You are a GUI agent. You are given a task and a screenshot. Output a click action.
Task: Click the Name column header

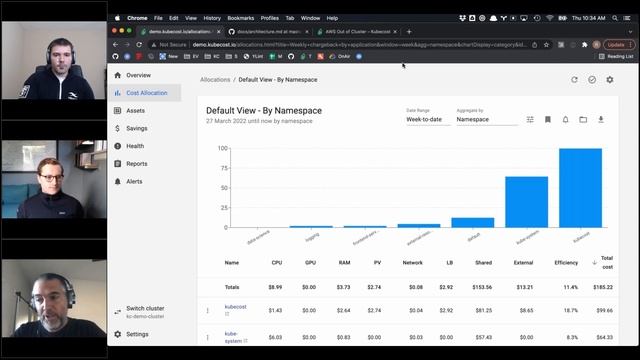pos(231,262)
